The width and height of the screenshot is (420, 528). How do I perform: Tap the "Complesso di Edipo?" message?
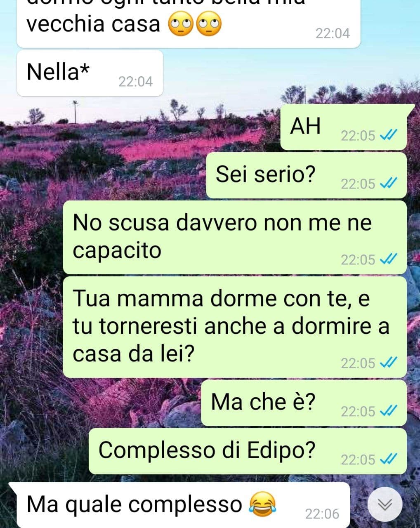[248, 451]
